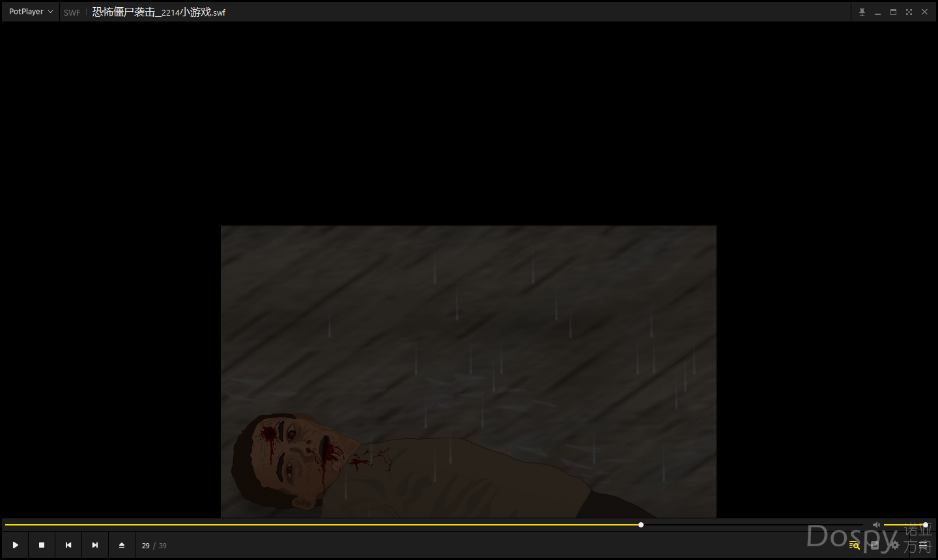Open the settings gear control panel

894,545
